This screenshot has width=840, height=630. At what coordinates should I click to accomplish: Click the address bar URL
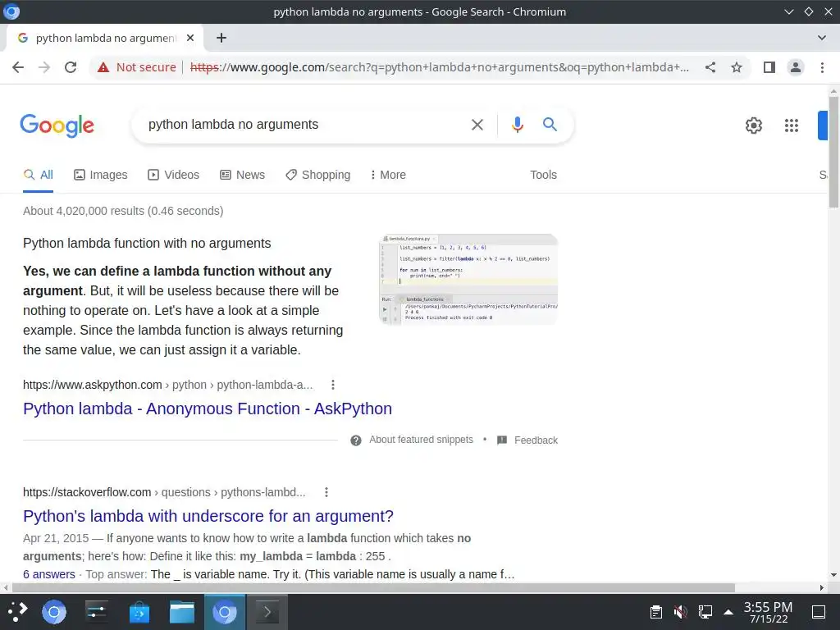[440, 67]
